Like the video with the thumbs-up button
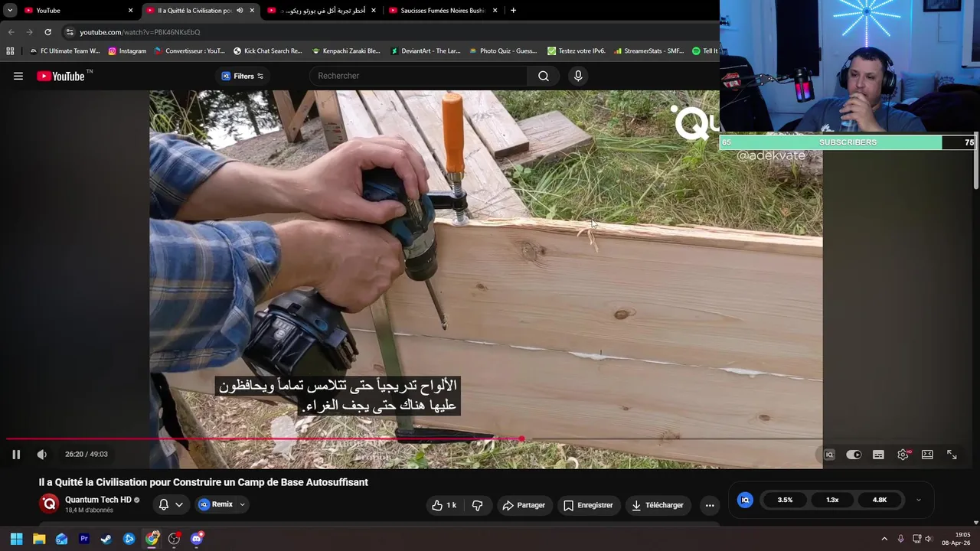Screen dimensions: 980x551 tap(444, 505)
